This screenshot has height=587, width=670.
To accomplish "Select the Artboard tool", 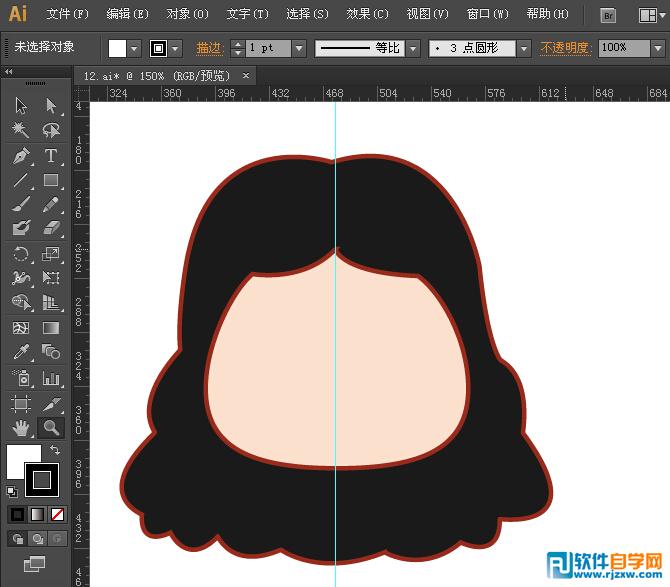I will click(21, 404).
